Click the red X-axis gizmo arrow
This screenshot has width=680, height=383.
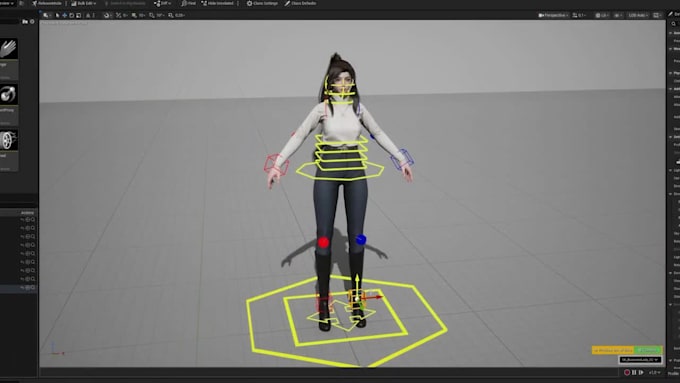point(373,297)
